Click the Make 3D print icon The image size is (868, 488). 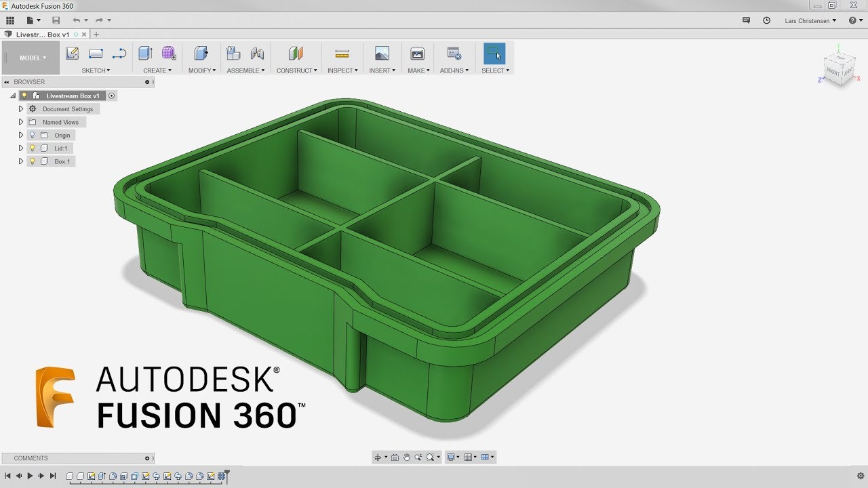[418, 53]
